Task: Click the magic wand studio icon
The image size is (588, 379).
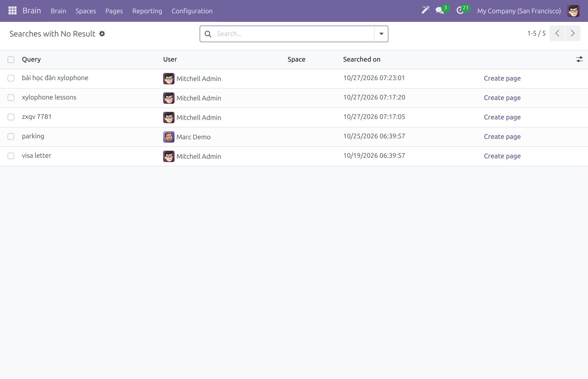Action: click(425, 10)
